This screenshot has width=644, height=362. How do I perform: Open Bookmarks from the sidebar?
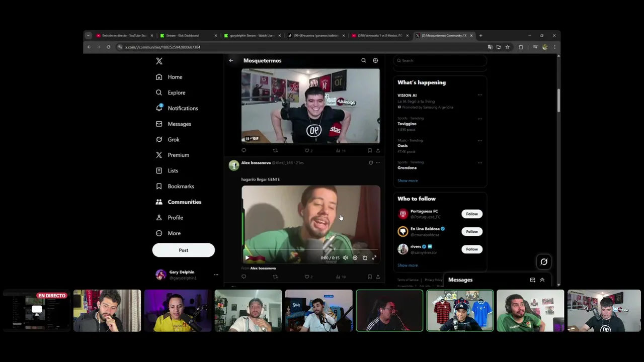point(175,186)
